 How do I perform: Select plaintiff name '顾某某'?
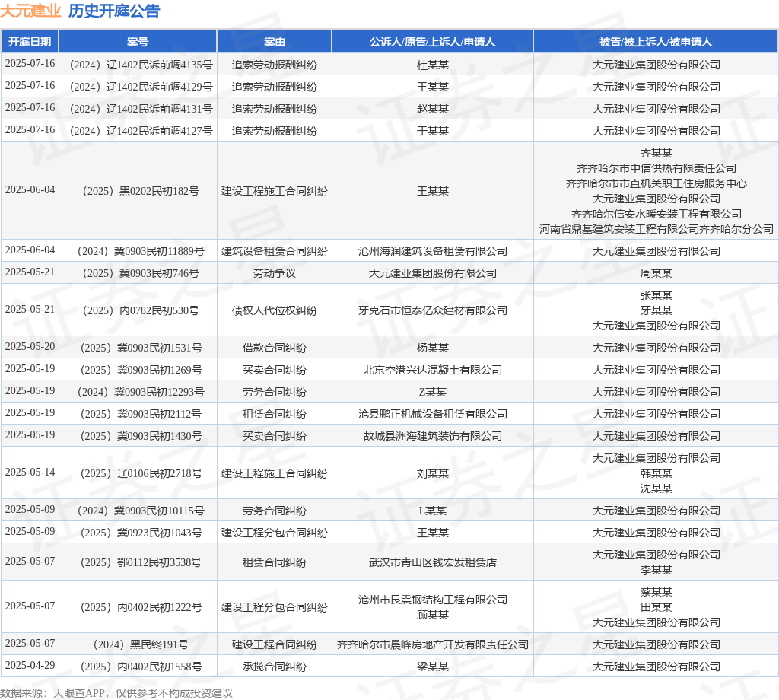point(433,615)
